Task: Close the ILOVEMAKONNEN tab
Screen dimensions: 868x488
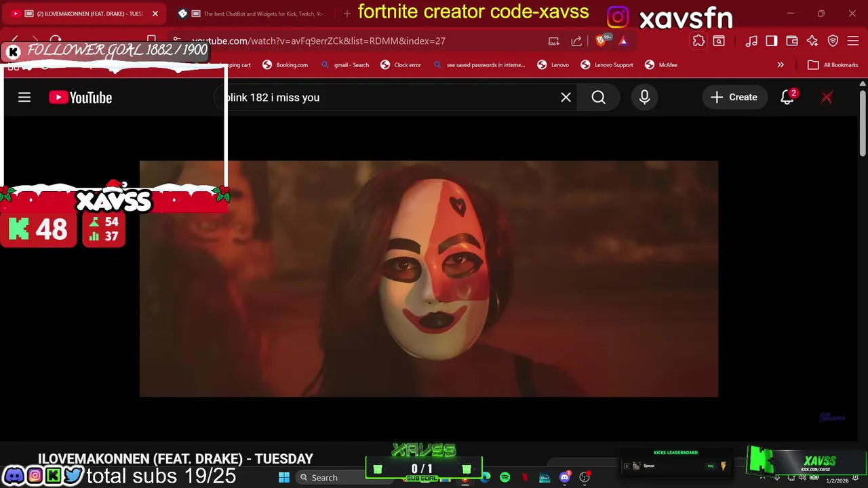Action: [x=155, y=14]
